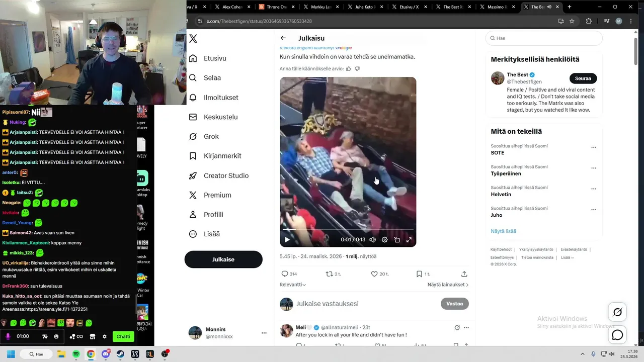Click Näytä lisää under trends
This screenshot has height=362, width=644.
(504, 231)
